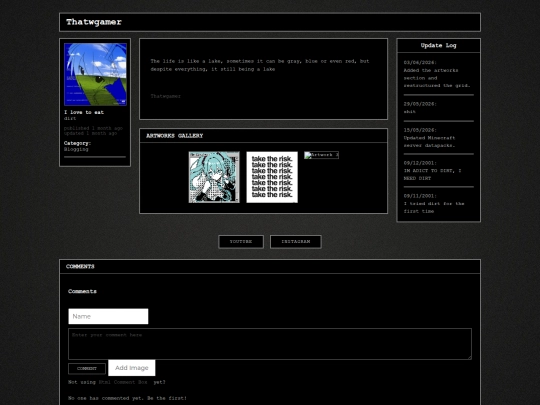Select the 09/12/2001 log date

(420, 163)
